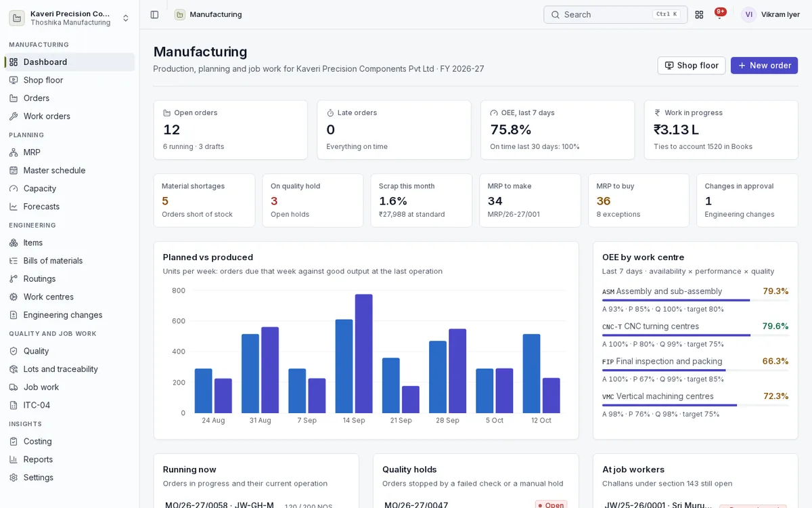Click the Items sidebar icon

[14, 242]
